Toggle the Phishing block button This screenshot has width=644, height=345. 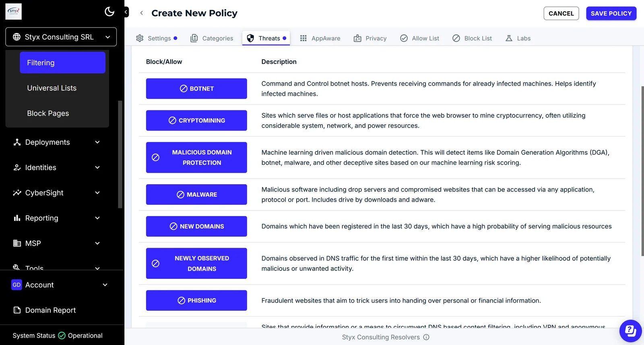pos(196,301)
